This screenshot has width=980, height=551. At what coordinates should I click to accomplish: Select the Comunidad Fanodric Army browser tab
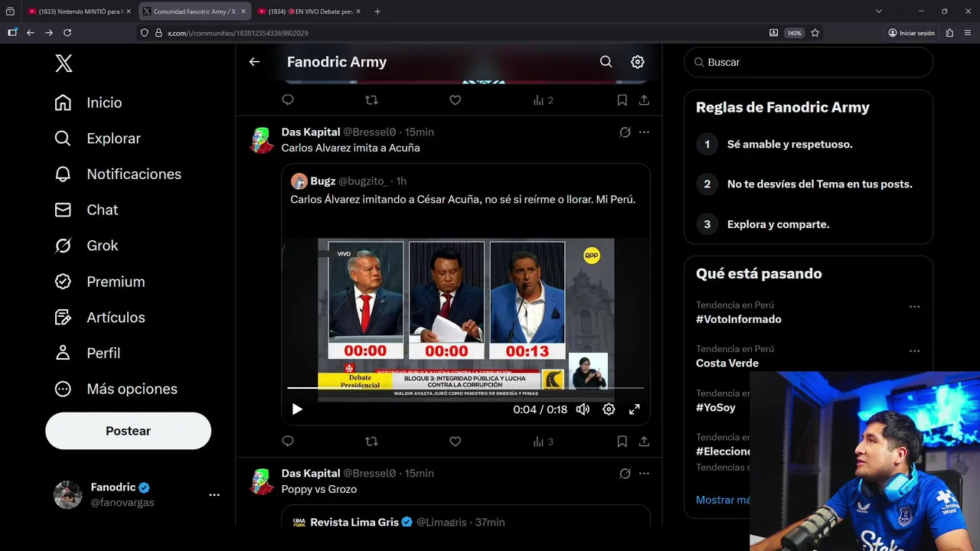(x=193, y=11)
